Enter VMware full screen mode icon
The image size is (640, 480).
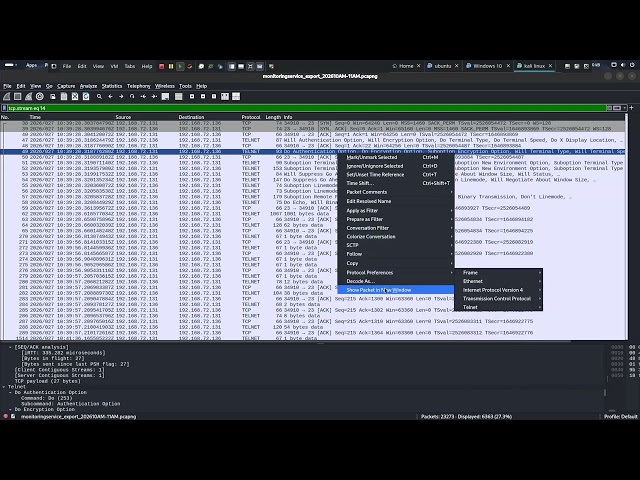click(250, 66)
